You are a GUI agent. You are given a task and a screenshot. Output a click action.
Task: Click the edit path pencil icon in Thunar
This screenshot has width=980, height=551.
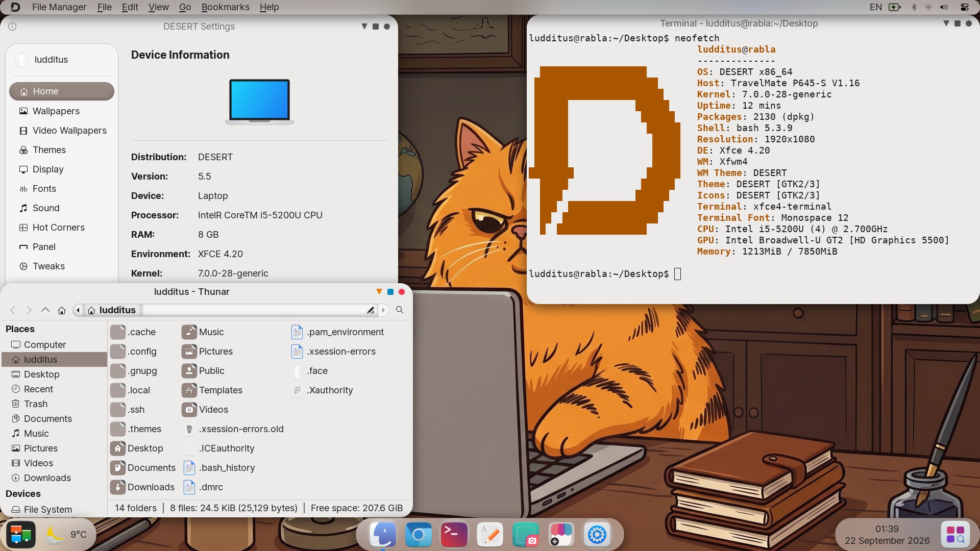[371, 310]
